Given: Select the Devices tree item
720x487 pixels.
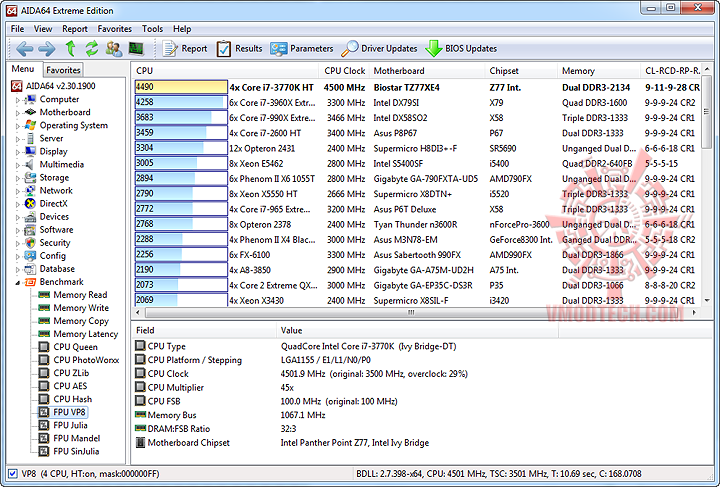Looking at the screenshot, I should tap(54, 217).
